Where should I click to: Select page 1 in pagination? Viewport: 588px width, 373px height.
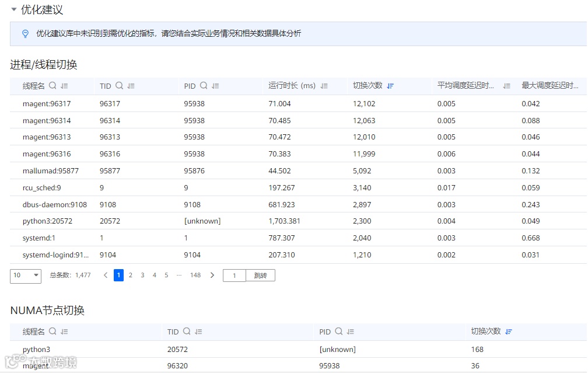(118, 276)
